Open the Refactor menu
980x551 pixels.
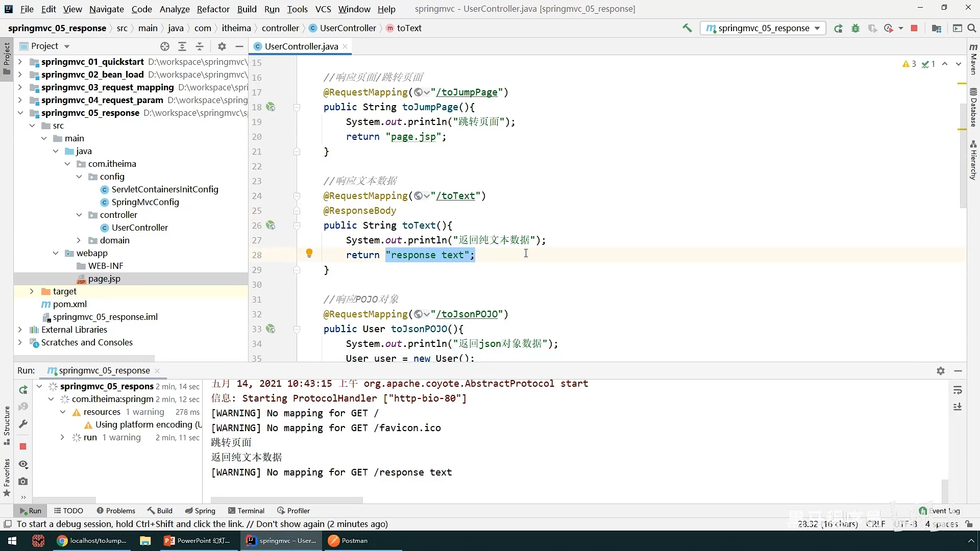213,9
